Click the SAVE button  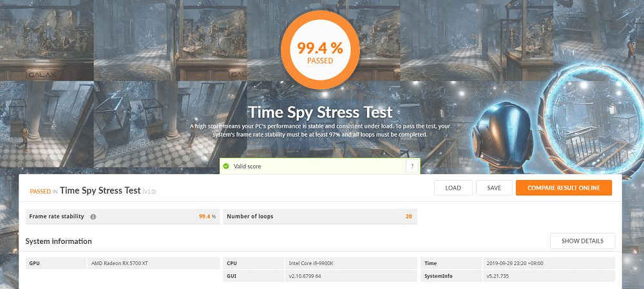(494, 188)
